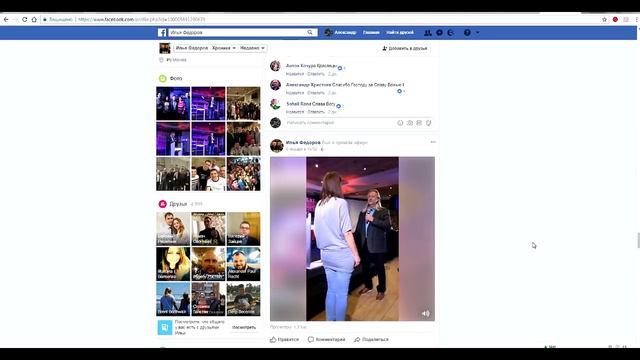Add GIF via GIF icon in comment box
This screenshot has height=360, width=640.
(x=419, y=123)
